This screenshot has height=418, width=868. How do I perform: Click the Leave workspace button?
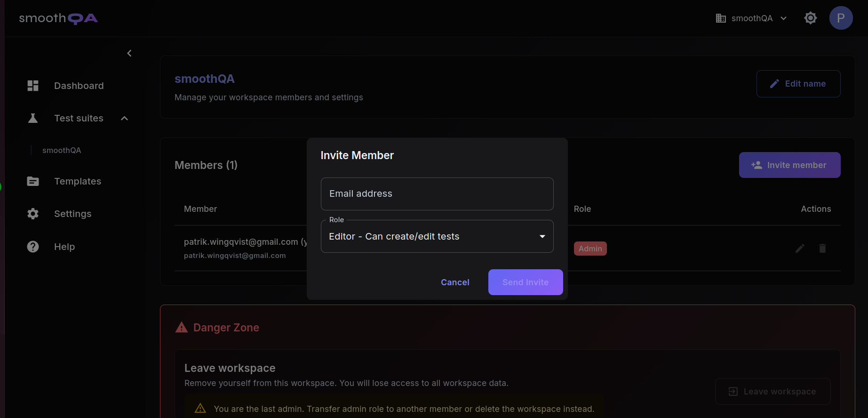click(773, 392)
